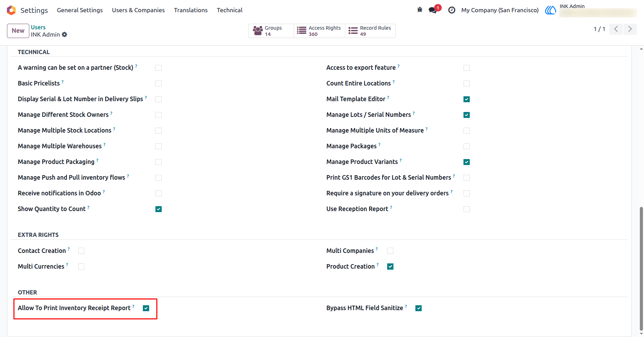Open the debug bug icon menu
This screenshot has height=337, width=644.
coord(420,10)
